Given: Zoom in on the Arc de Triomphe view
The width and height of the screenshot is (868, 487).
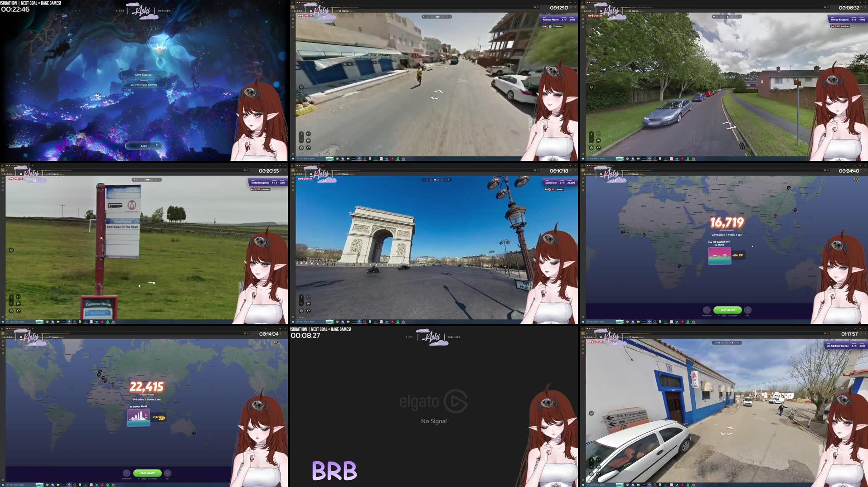Looking at the screenshot, I should click(301, 297).
